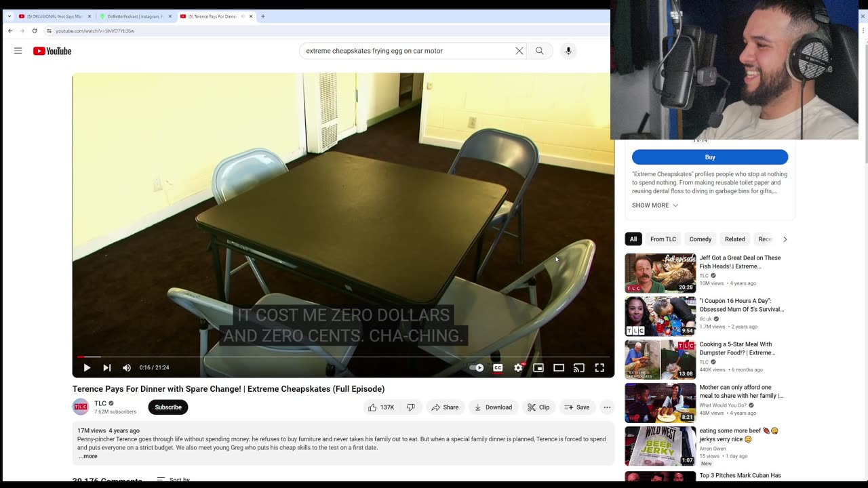Start voice search with the microphone
The height and width of the screenshot is (488, 868).
click(x=568, y=51)
